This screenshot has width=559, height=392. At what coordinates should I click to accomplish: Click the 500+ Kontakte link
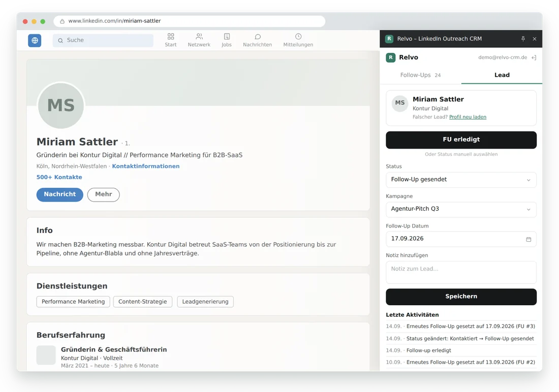coord(59,177)
